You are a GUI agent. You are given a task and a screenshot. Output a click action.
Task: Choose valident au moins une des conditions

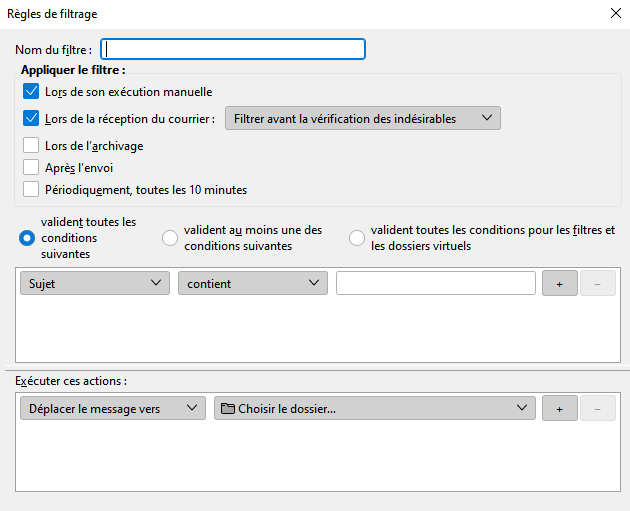coord(170,238)
